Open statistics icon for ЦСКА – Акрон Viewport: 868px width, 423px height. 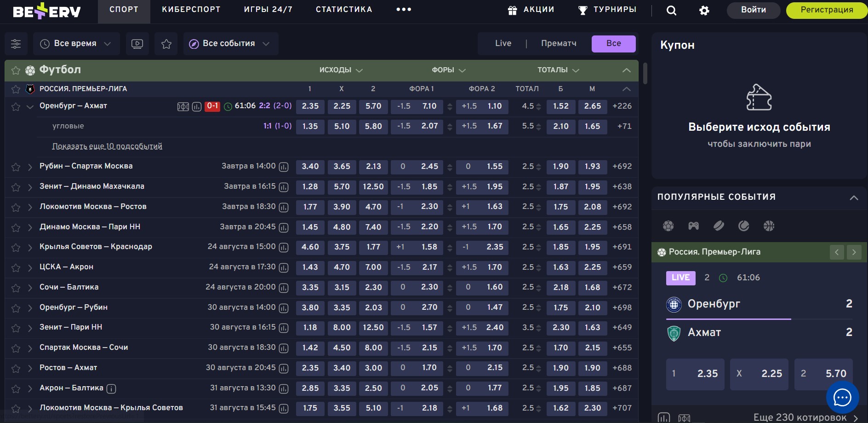coord(284,268)
